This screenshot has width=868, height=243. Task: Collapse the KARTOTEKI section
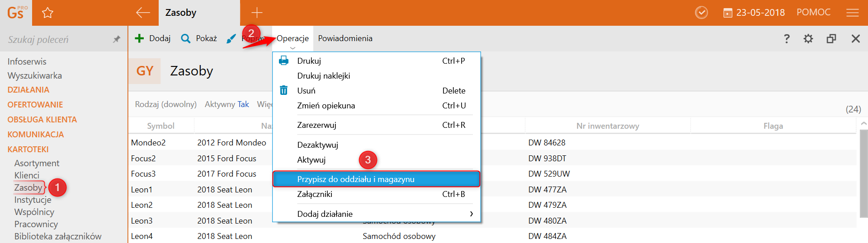coord(28,150)
